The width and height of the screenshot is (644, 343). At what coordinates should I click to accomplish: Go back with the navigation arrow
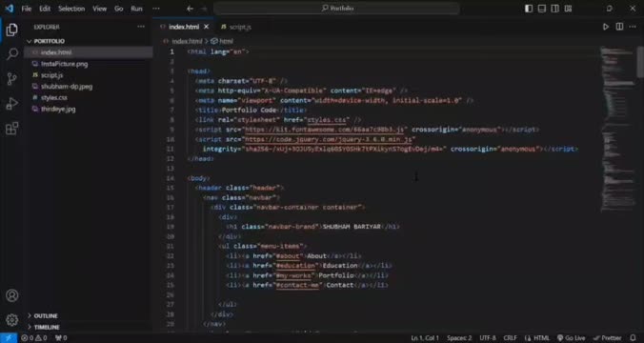tap(190, 9)
